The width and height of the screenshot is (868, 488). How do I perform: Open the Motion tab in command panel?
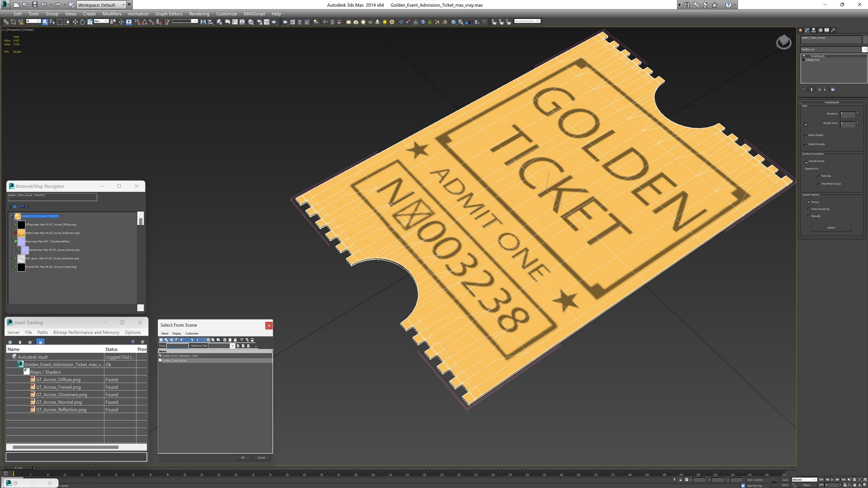(x=820, y=30)
